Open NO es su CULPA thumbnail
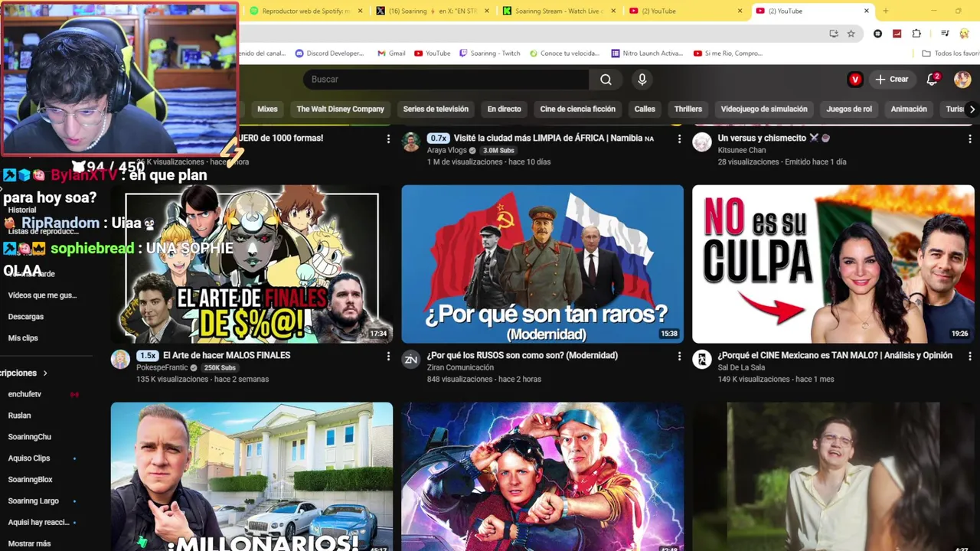This screenshot has width=980, height=551. pos(833,264)
